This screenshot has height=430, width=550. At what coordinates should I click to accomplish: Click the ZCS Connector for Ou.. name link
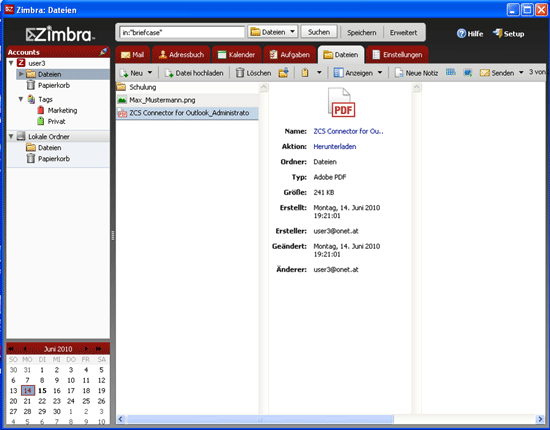click(x=348, y=131)
